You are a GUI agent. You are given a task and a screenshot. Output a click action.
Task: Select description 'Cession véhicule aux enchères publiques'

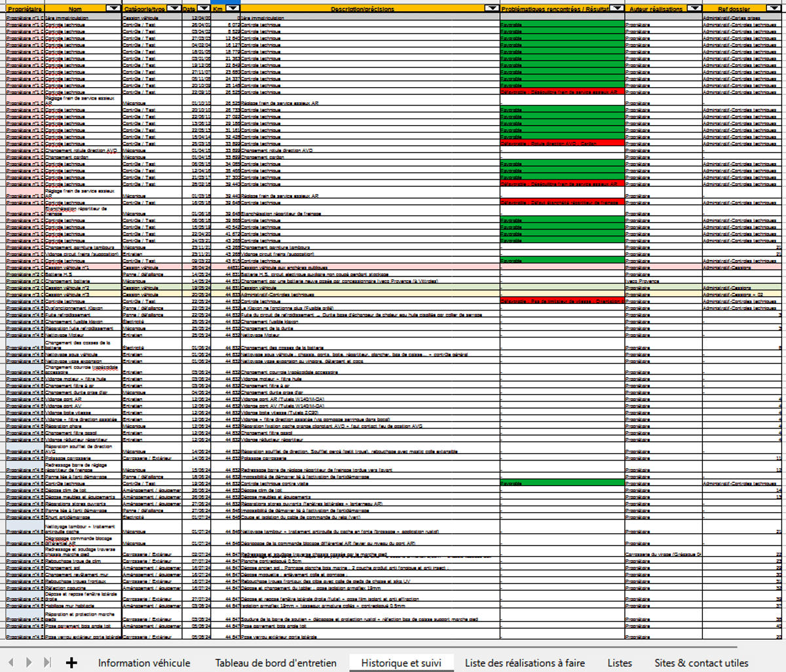point(370,267)
